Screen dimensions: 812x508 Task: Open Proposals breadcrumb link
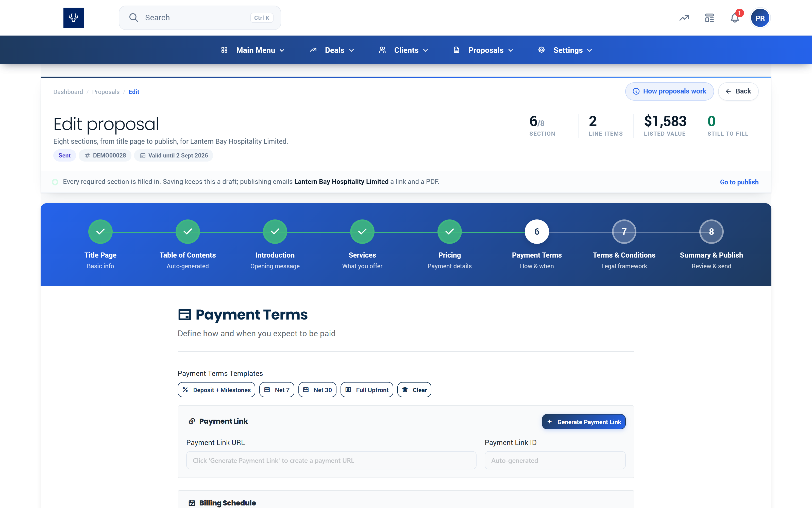click(x=106, y=92)
